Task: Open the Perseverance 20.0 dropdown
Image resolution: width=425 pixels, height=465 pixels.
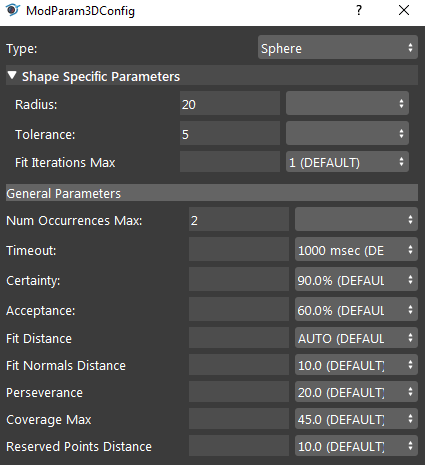Action: click(x=356, y=392)
